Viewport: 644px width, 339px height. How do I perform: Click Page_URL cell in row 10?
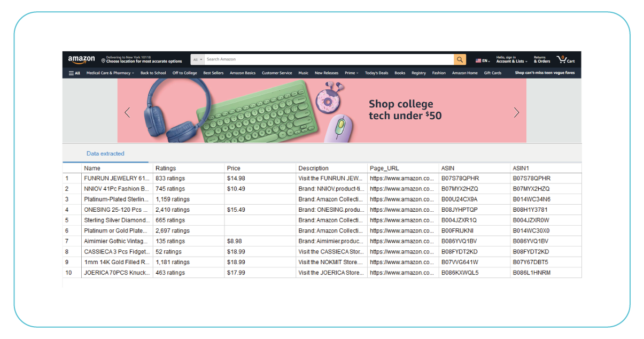point(403,273)
